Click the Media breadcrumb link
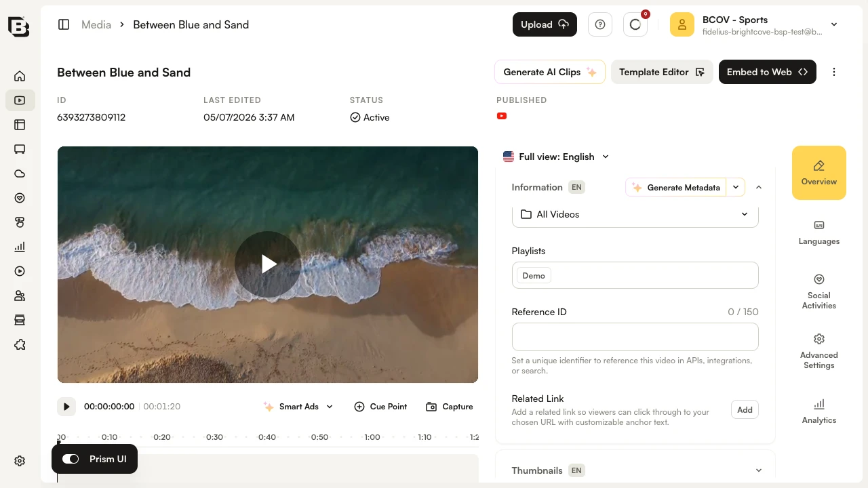The width and height of the screenshot is (868, 488). tap(96, 24)
